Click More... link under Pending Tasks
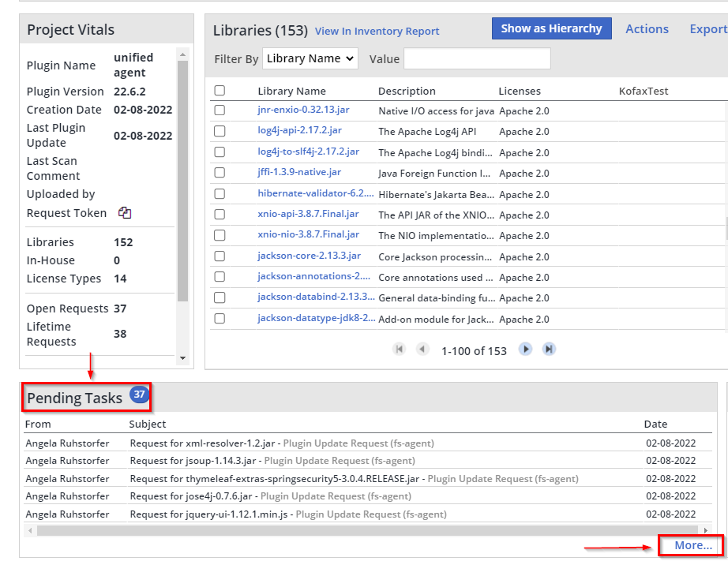This screenshot has height=561, width=728. coord(692,545)
